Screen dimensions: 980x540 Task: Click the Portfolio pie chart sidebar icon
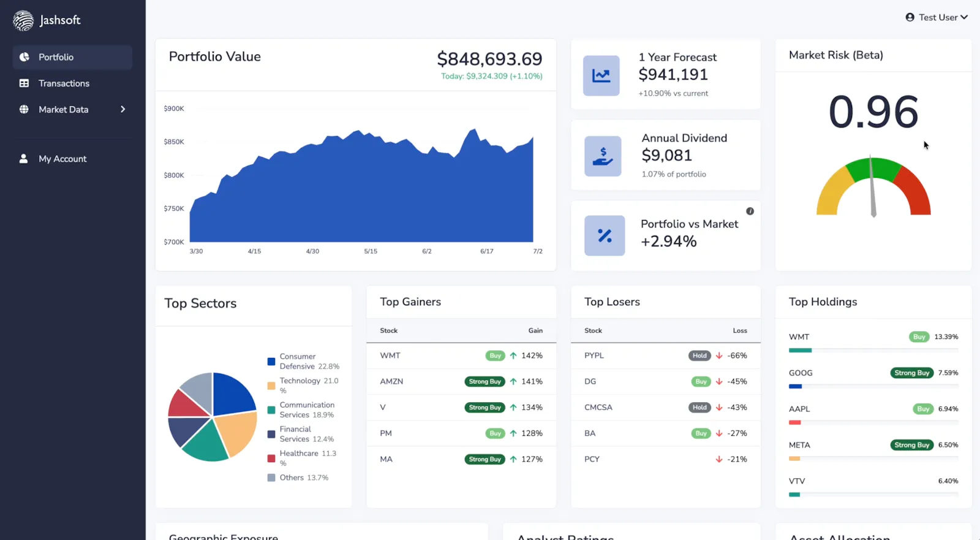24,57
